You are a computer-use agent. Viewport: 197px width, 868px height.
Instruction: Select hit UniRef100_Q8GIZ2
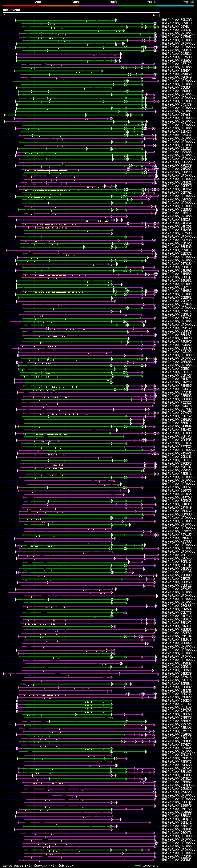(x=177, y=555)
